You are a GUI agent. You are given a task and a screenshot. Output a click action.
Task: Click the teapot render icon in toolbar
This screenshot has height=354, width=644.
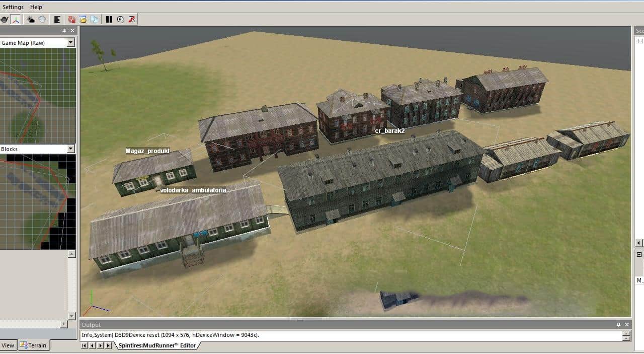click(x=5, y=20)
